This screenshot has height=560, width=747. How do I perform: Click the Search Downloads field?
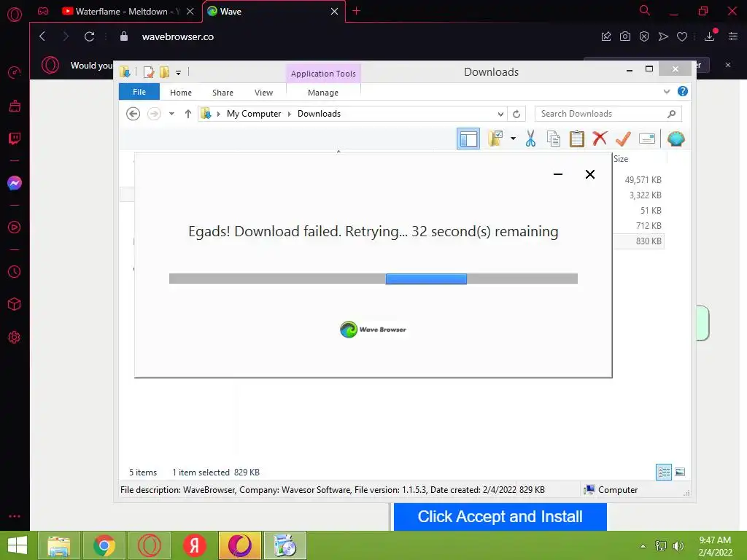(x=608, y=114)
